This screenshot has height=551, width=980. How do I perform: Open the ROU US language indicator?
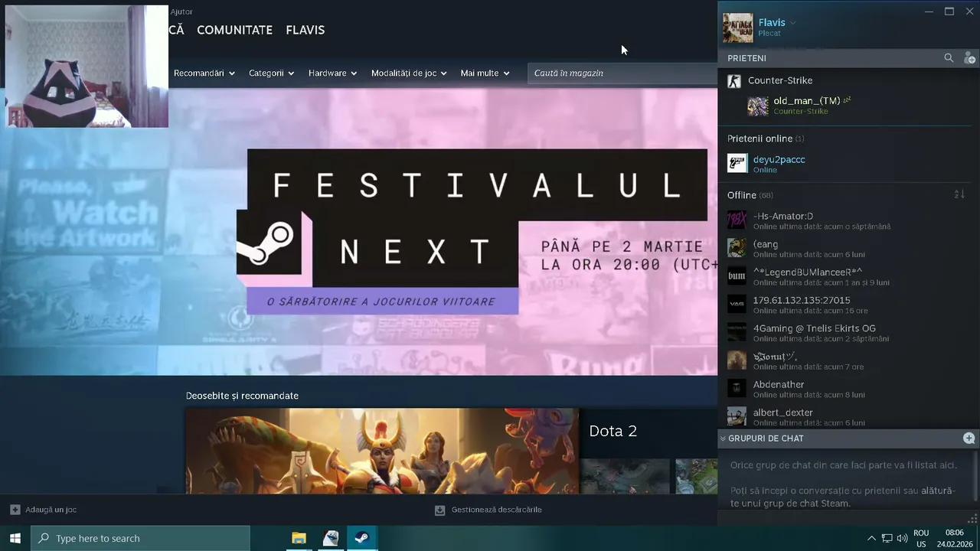click(x=921, y=538)
